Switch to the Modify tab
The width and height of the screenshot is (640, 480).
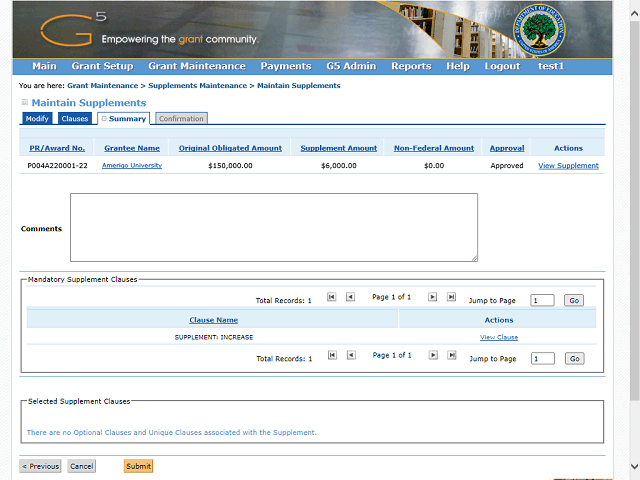37,118
